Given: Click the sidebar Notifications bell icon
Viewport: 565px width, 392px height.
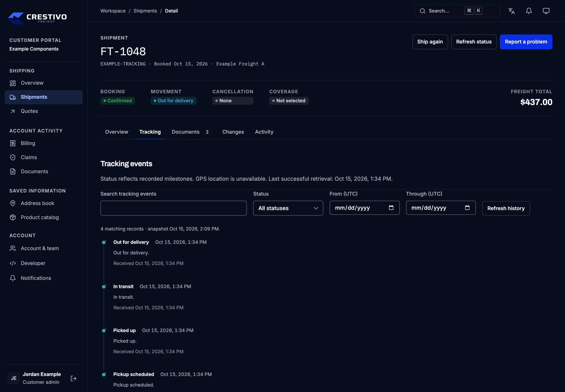Looking at the screenshot, I should point(13,278).
